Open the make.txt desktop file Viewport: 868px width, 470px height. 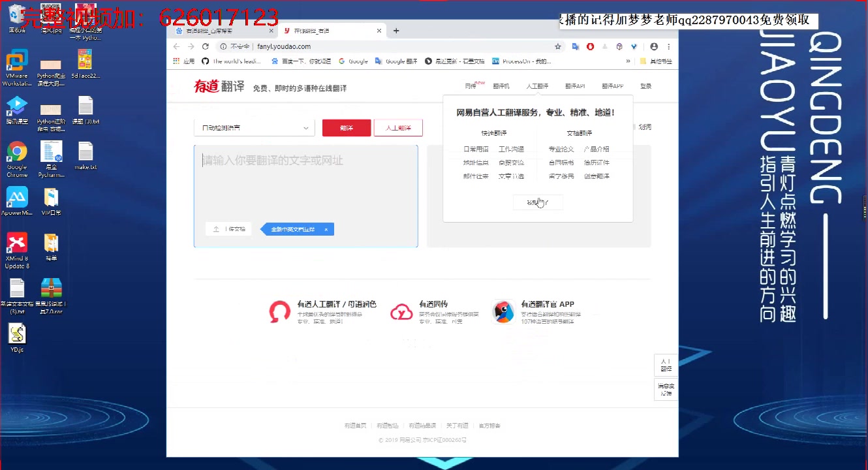[x=85, y=156]
